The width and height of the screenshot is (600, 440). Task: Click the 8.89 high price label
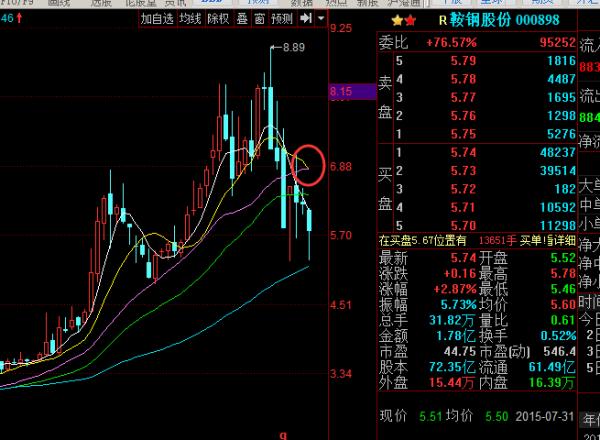[x=293, y=47]
